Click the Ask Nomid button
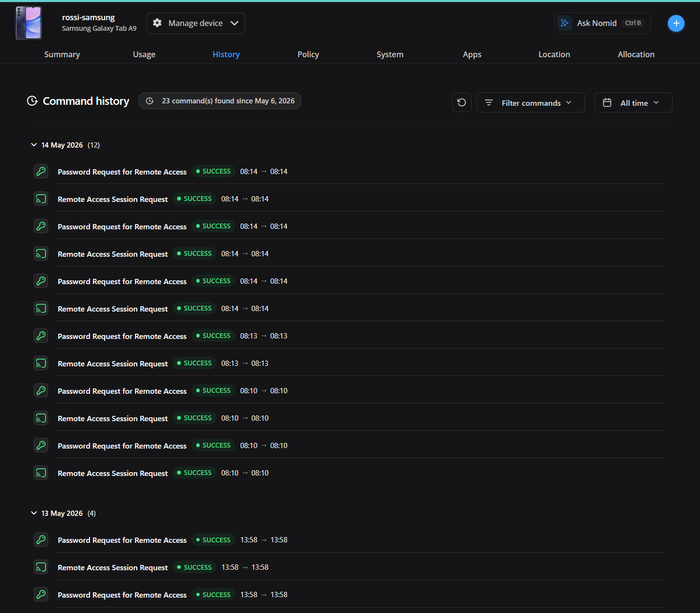This screenshot has height=613, width=700. point(602,23)
